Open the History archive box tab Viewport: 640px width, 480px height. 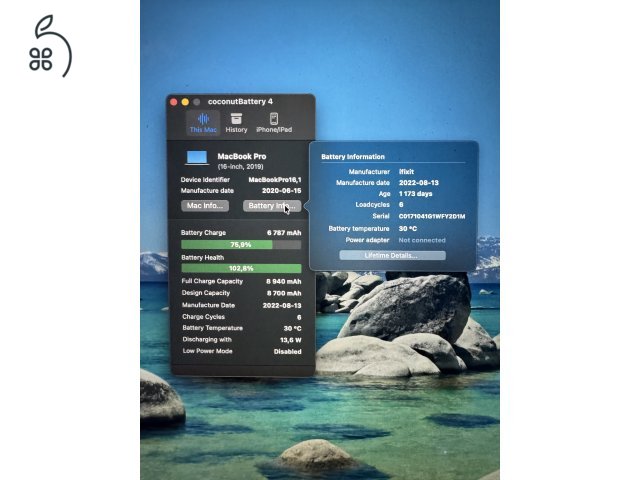click(236, 123)
